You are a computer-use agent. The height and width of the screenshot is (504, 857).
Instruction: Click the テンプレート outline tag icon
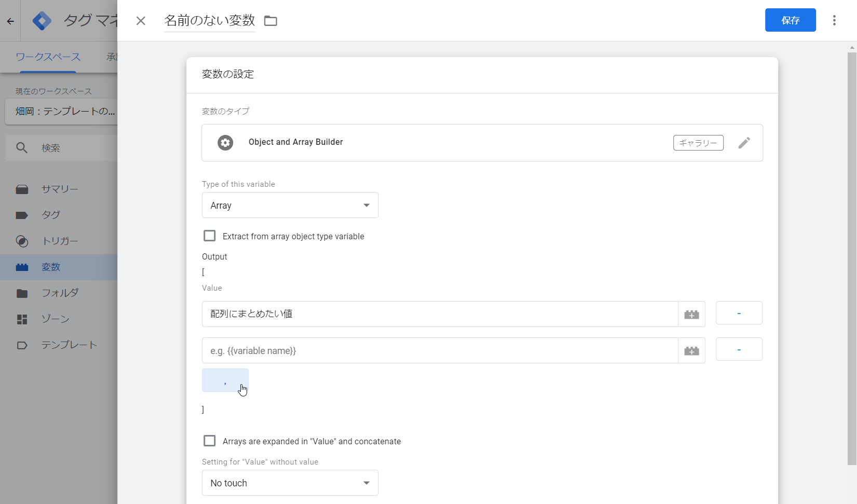coord(22,345)
